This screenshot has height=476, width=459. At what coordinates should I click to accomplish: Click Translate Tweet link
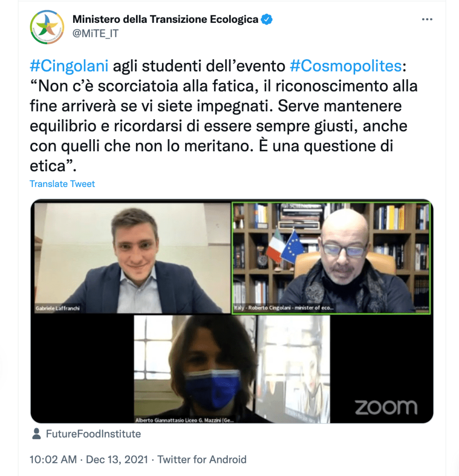tap(62, 184)
